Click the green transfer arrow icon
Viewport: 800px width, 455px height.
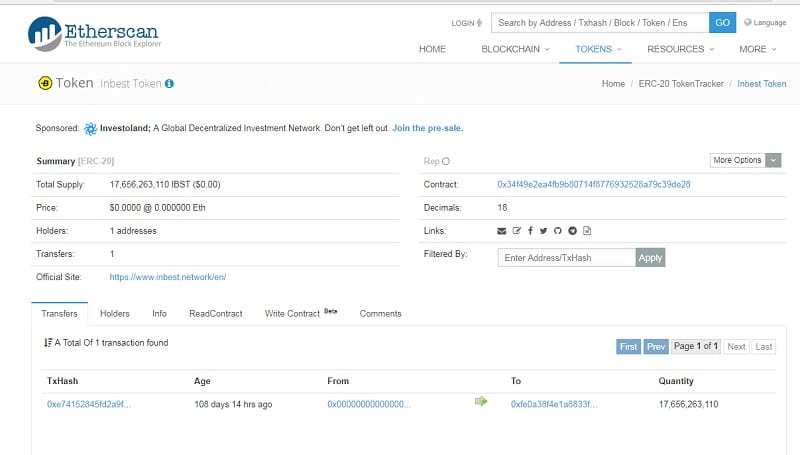point(481,401)
